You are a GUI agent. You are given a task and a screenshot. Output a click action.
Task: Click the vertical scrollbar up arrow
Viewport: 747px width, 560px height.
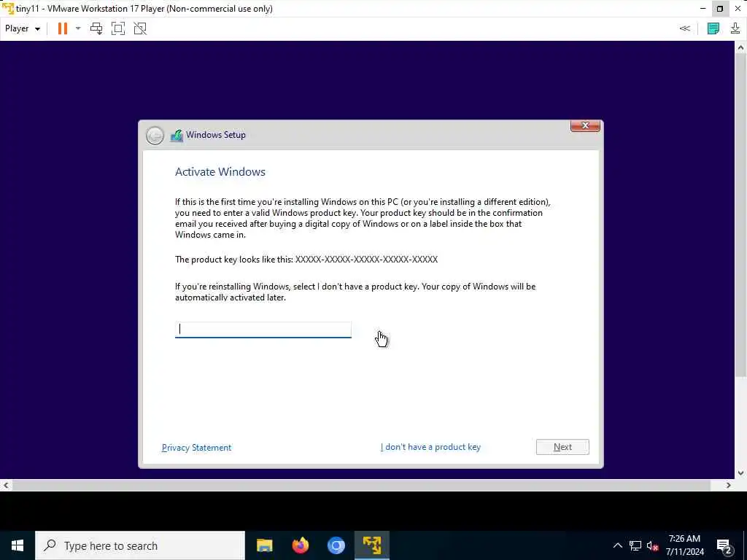click(740, 47)
